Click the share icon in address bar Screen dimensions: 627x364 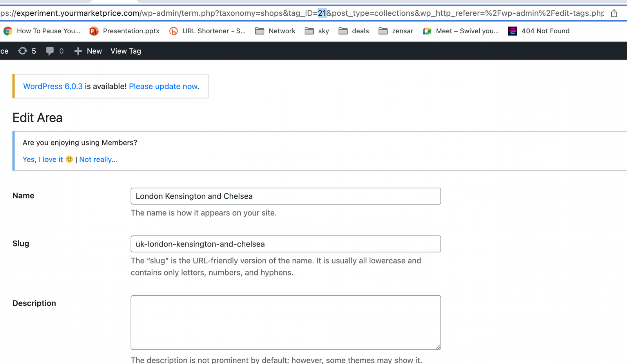(614, 13)
